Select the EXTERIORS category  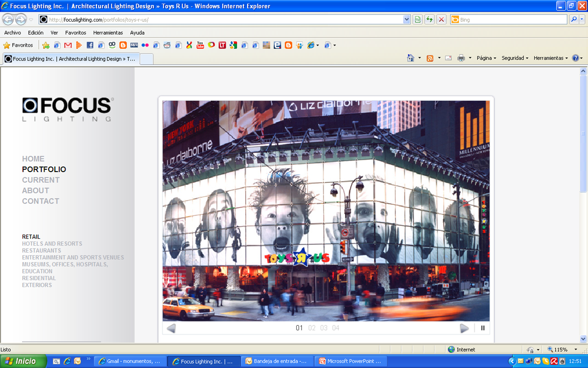pyautogui.click(x=37, y=285)
